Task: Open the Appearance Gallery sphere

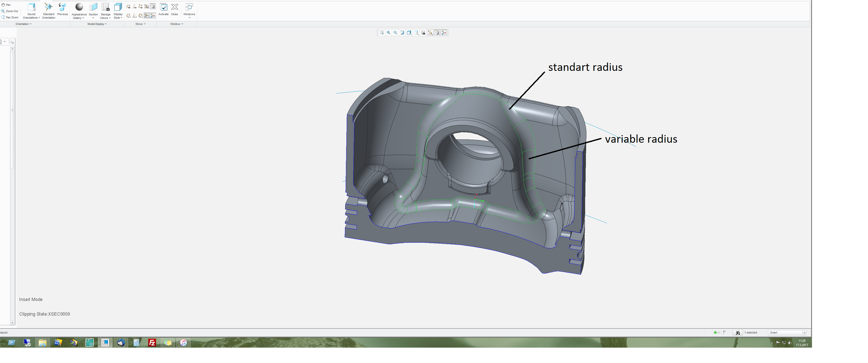Action: [79, 11]
